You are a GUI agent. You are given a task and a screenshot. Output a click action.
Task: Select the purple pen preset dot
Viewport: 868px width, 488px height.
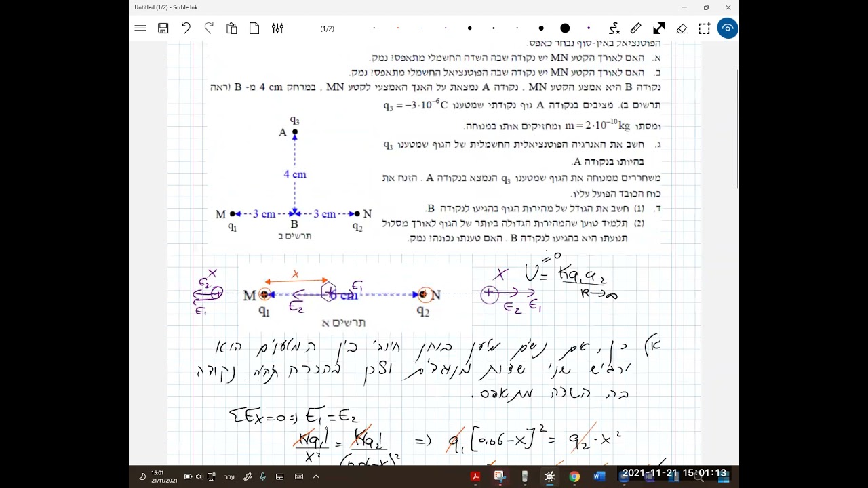[x=589, y=28]
